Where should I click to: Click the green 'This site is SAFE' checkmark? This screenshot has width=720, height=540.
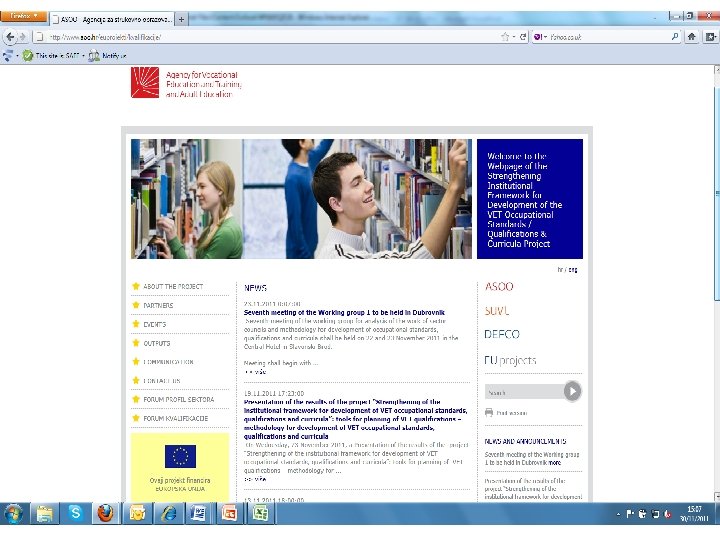pyautogui.click(x=28, y=56)
